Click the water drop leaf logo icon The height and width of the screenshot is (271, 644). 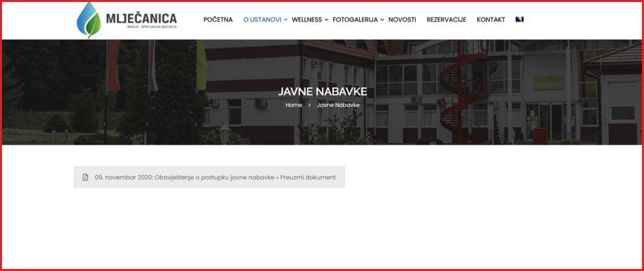[x=88, y=20]
